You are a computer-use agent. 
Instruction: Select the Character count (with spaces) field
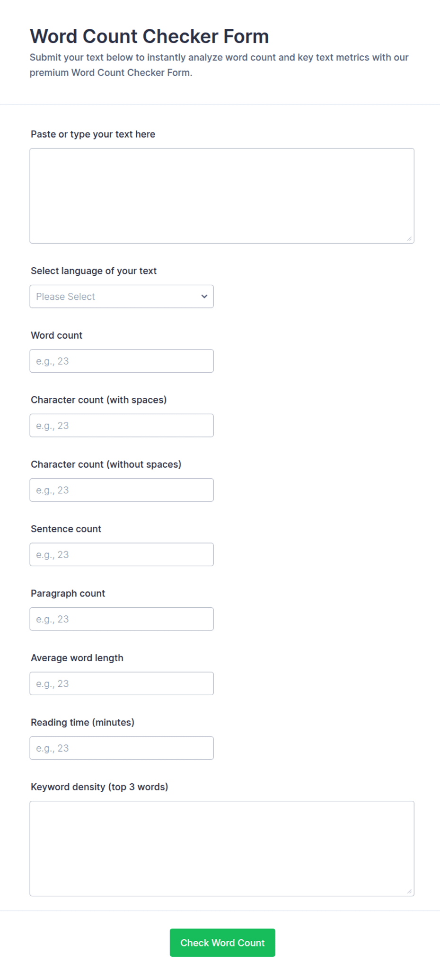[122, 426]
